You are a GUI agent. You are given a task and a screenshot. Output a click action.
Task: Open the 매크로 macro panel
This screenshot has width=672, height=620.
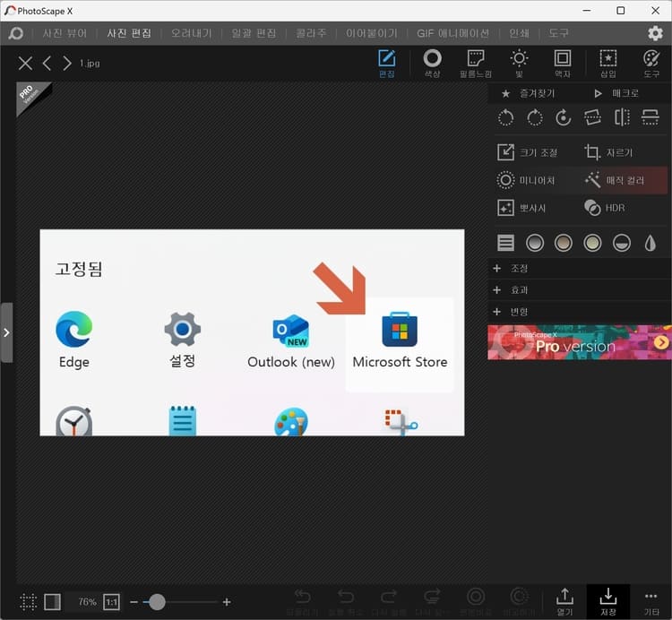coord(616,93)
